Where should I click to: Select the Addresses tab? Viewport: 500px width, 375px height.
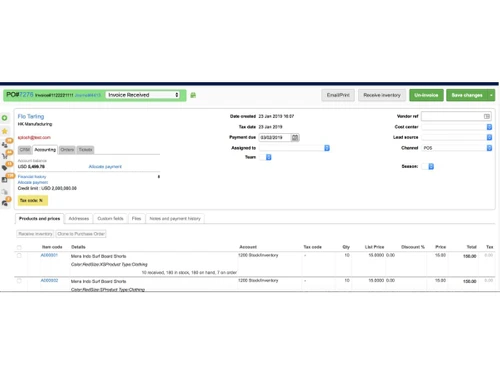click(79, 219)
